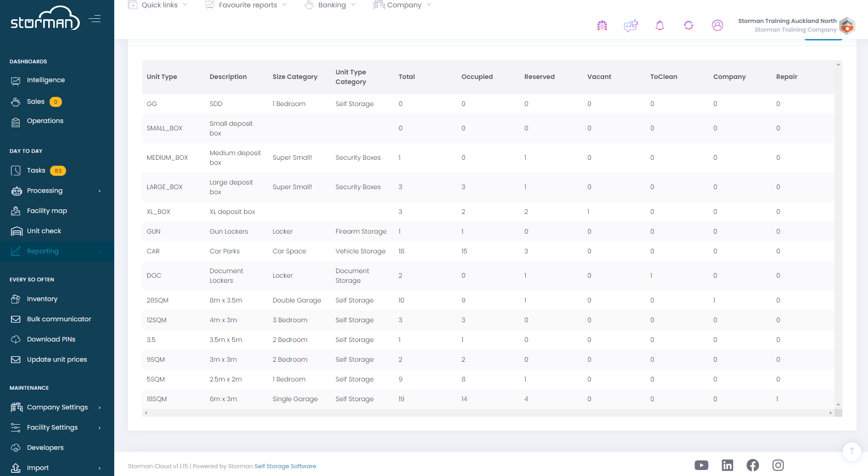Click the scroll-to-top arrow button
Screen dimensions: 868x476
click(851, 451)
